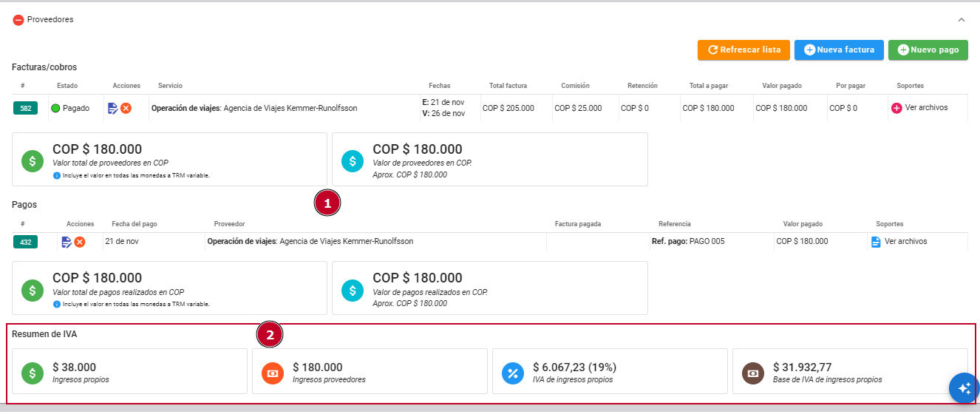Image resolution: width=980 pixels, height=417 pixels.
Task: Edit invoice 582 using the document-pencil icon
Action: 112,108
